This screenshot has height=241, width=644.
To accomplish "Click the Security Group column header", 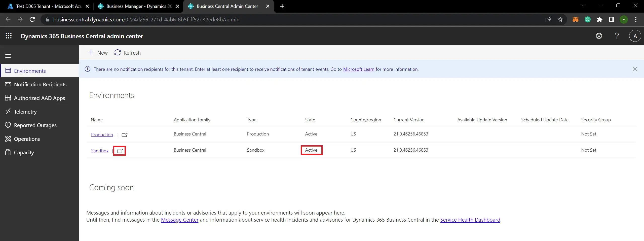I will (x=596, y=120).
